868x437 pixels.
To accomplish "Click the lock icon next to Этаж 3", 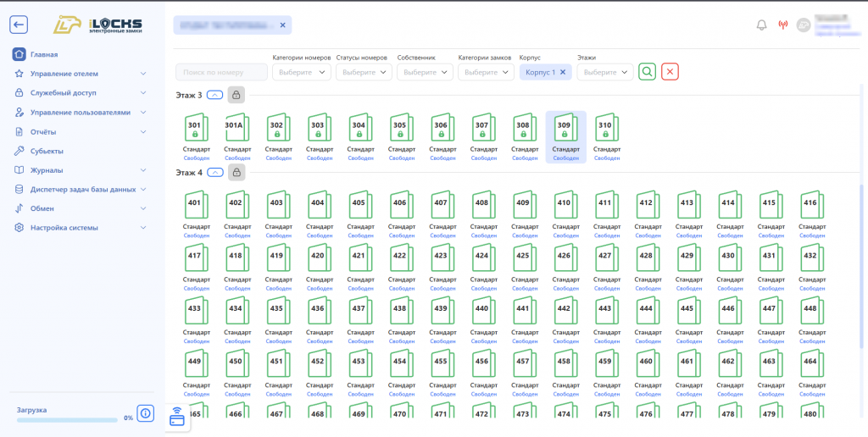I will coord(236,95).
